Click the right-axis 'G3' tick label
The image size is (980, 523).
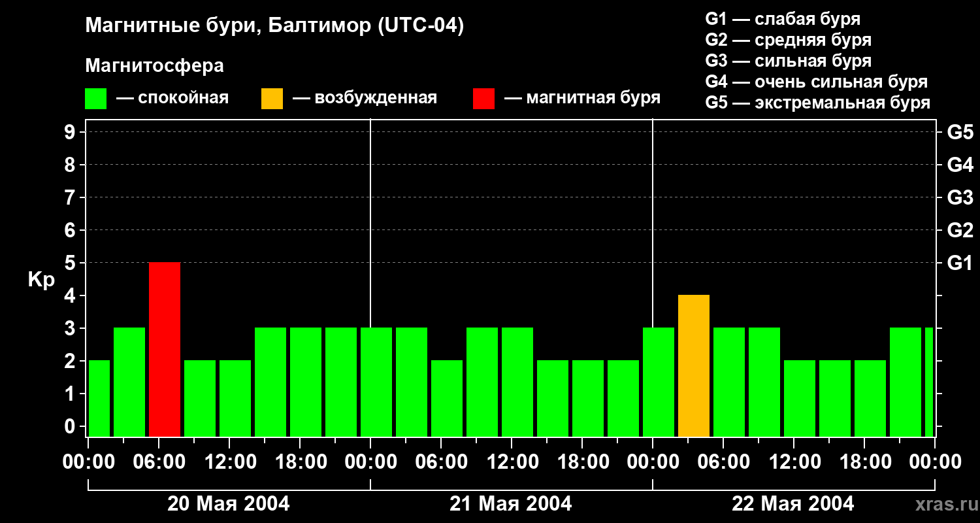tap(960, 197)
